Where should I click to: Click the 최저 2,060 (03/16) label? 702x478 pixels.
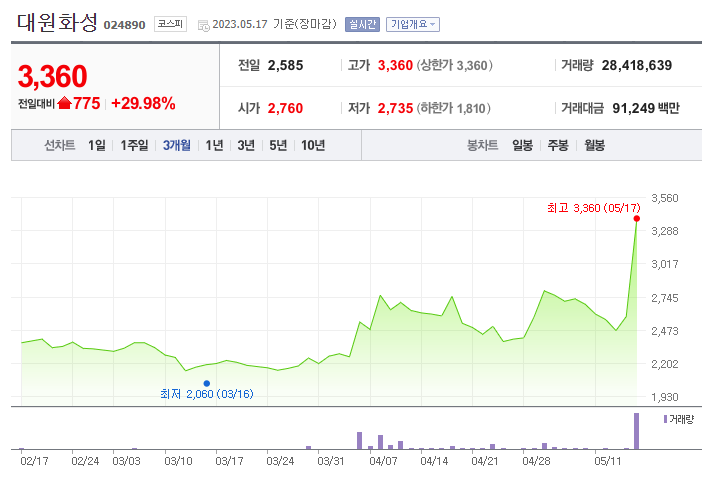(x=207, y=394)
